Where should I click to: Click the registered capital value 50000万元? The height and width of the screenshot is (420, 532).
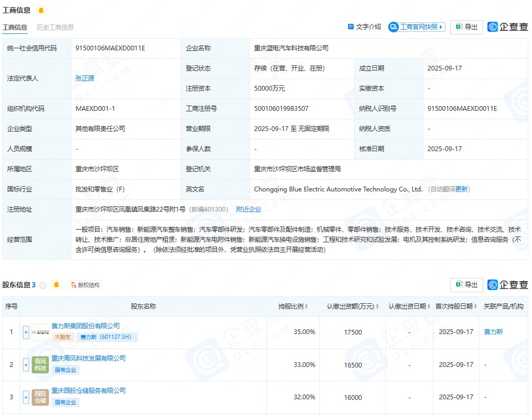[x=269, y=89]
